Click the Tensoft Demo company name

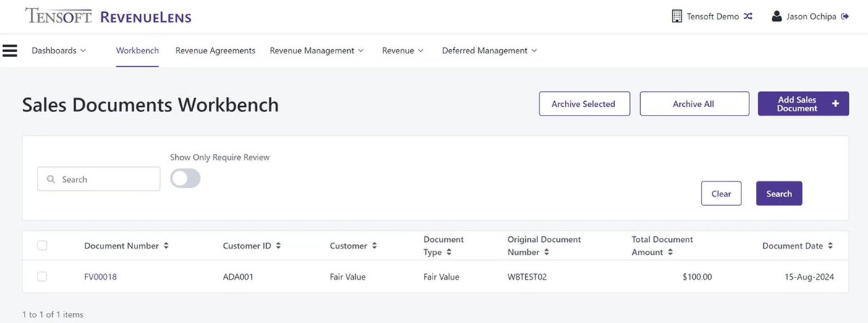point(712,17)
